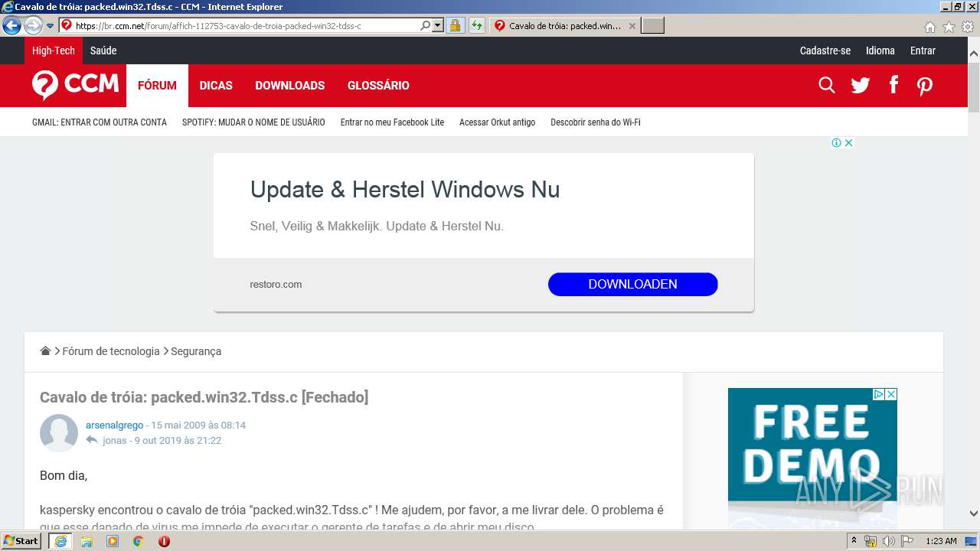Click the reply arrow icon beside jonas
This screenshot has height=551, width=980.
click(92, 440)
